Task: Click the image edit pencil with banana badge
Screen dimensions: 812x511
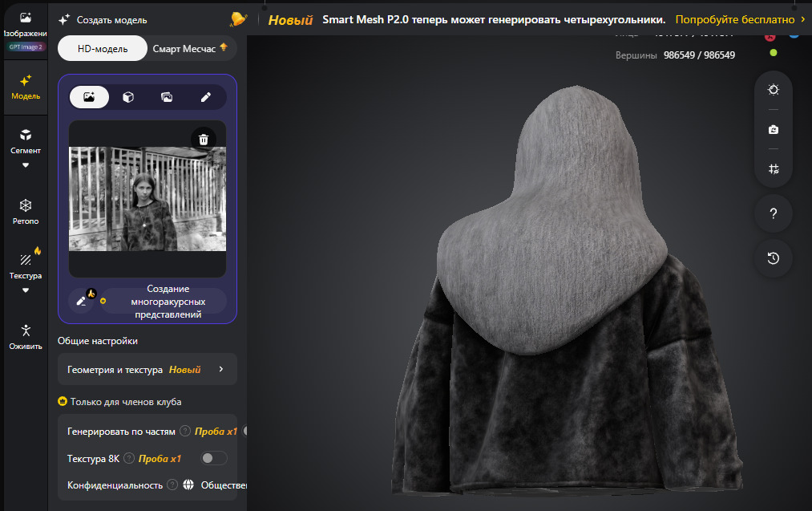Action: pyautogui.click(x=83, y=300)
